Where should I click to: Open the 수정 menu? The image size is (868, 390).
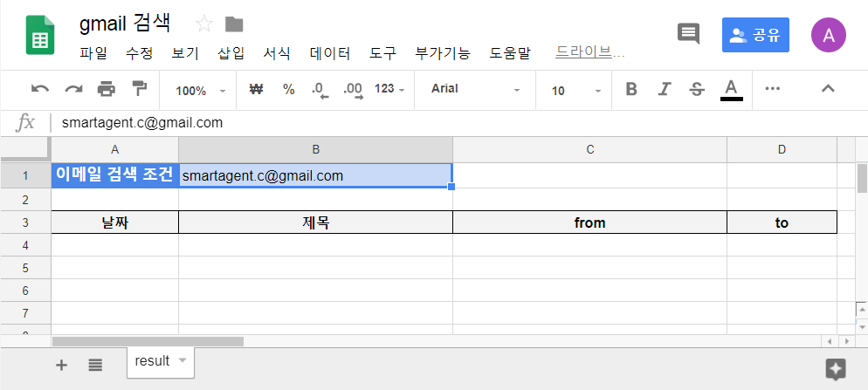[139, 54]
